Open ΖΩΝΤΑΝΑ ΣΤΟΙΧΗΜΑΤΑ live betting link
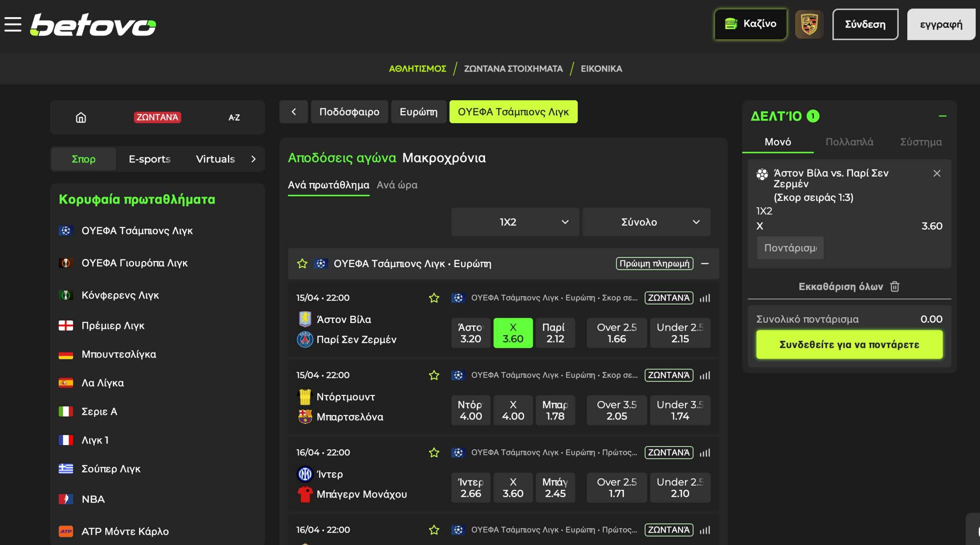Image resolution: width=980 pixels, height=545 pixels. click(x=513, y=69)
